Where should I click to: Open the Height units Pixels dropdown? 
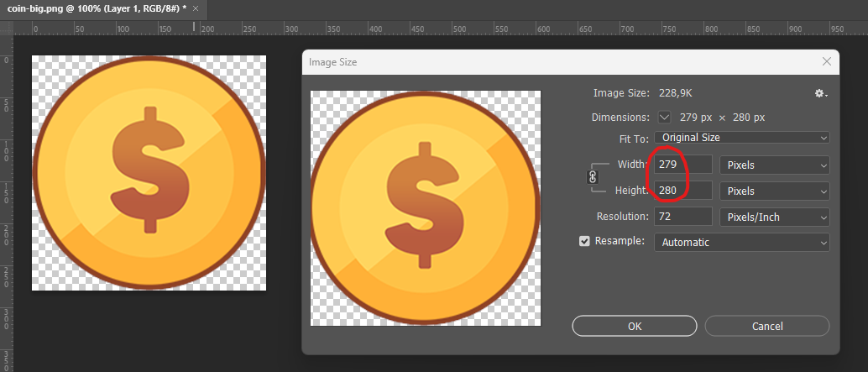coord(774,191)
